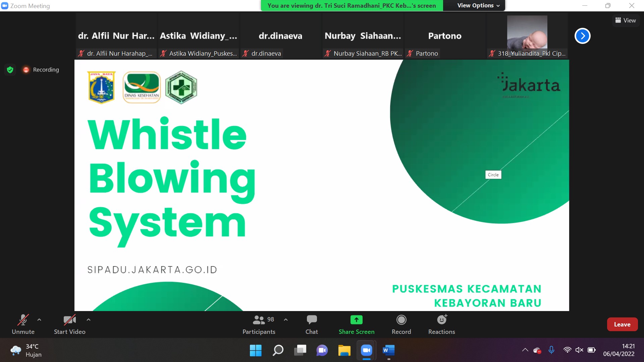Select Astika Widiany's video tile
The image size is (644, 362).
pos(198,36)
